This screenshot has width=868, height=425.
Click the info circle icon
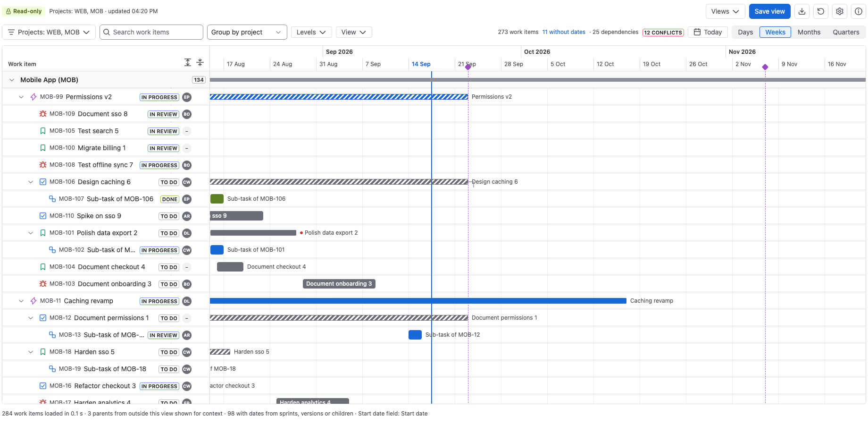[x=859, y=11]
